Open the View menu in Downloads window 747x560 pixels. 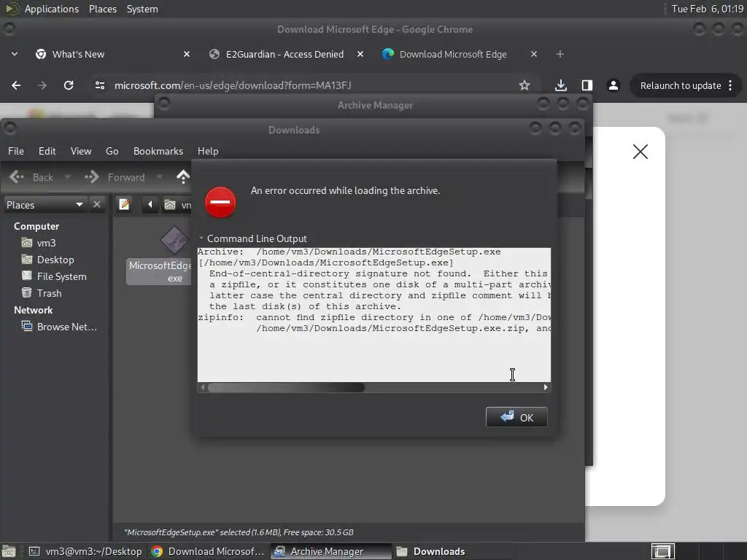tap(81, 151)
